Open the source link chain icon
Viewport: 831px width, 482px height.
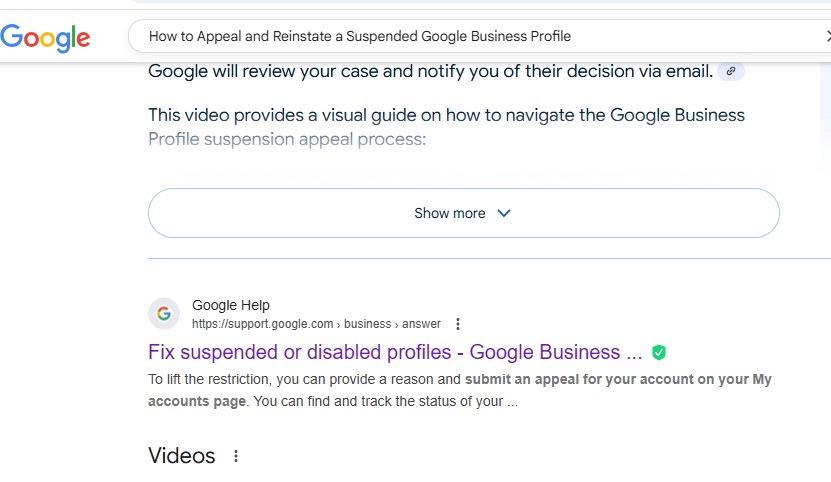pos(731,71)
